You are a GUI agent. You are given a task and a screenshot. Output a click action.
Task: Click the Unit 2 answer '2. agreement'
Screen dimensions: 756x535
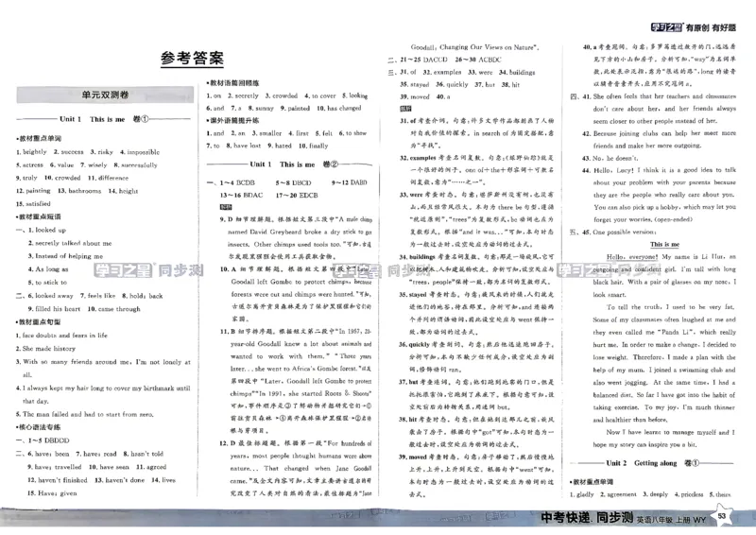pyautogui.click(x=619, y=494)
